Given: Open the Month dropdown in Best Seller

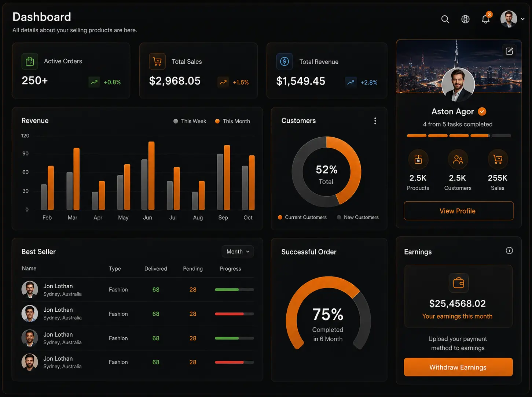Looking at the screenshot, I should click(x=238, y=252).
